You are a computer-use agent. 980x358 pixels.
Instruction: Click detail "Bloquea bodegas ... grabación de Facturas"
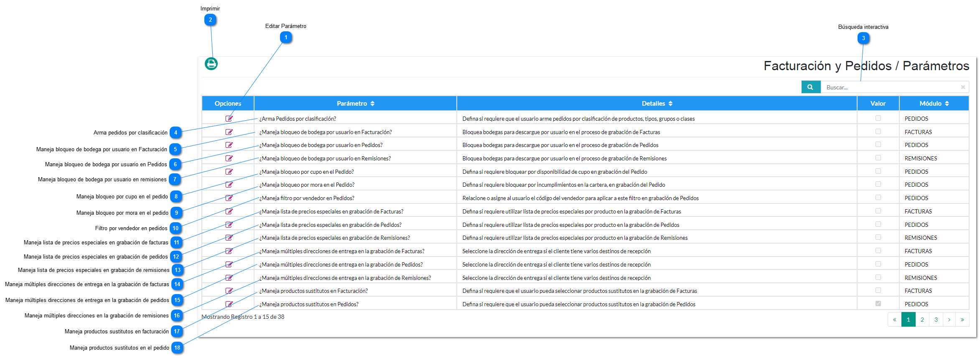coord(561,132)
